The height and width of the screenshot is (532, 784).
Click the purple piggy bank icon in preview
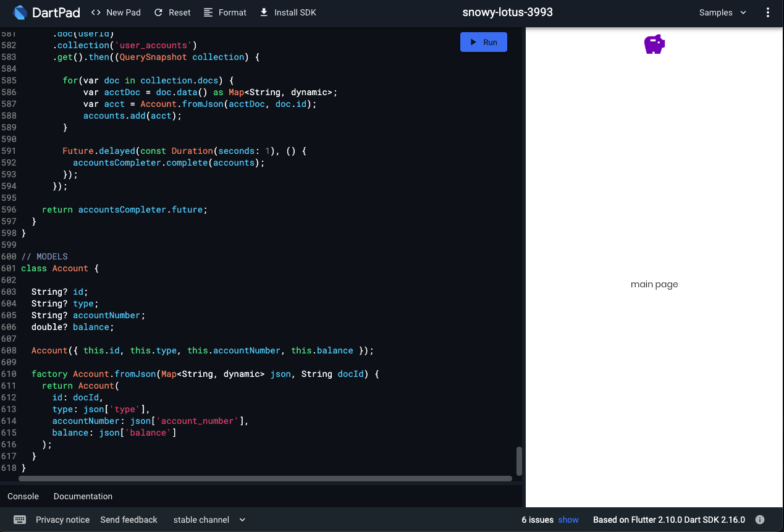[654, 44]
